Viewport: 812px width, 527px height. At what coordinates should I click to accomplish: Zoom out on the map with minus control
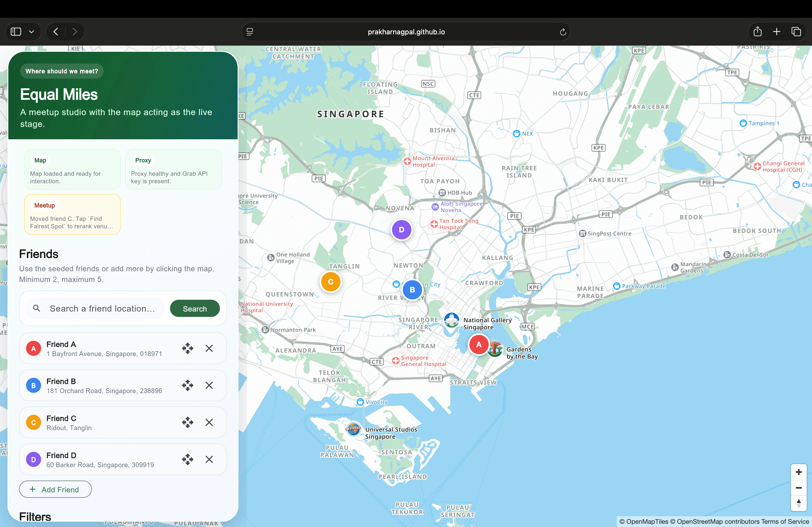pyautogui.click(x=799, y=488)
